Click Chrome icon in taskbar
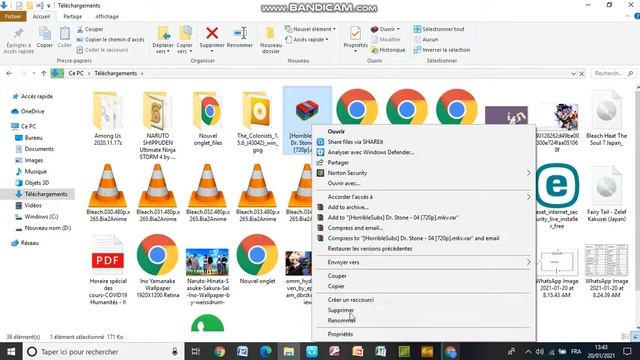This screenshot has width=640, height=360. click(x=220, y=352)
